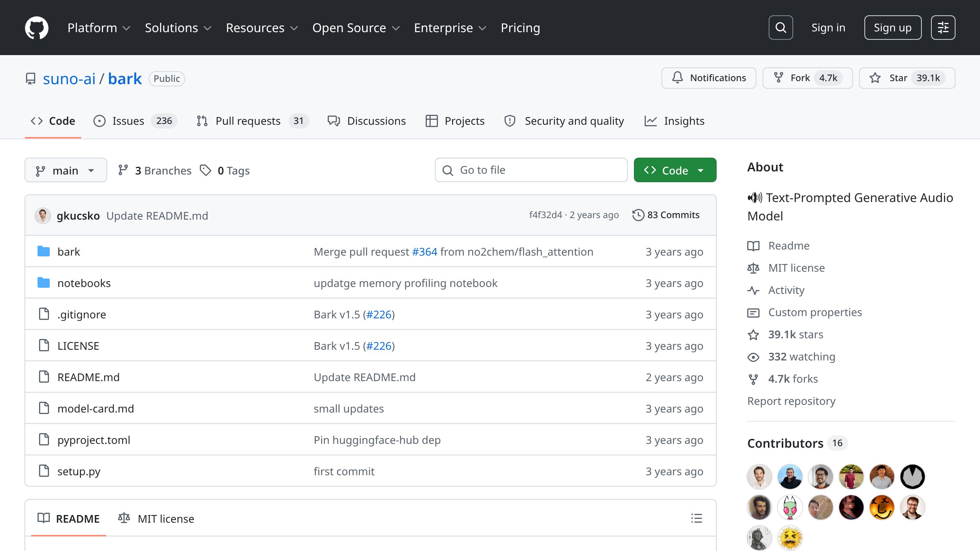Viewport: 980px width, 551px height.
Task: Open the Projects tab
Action: (455, 121)
